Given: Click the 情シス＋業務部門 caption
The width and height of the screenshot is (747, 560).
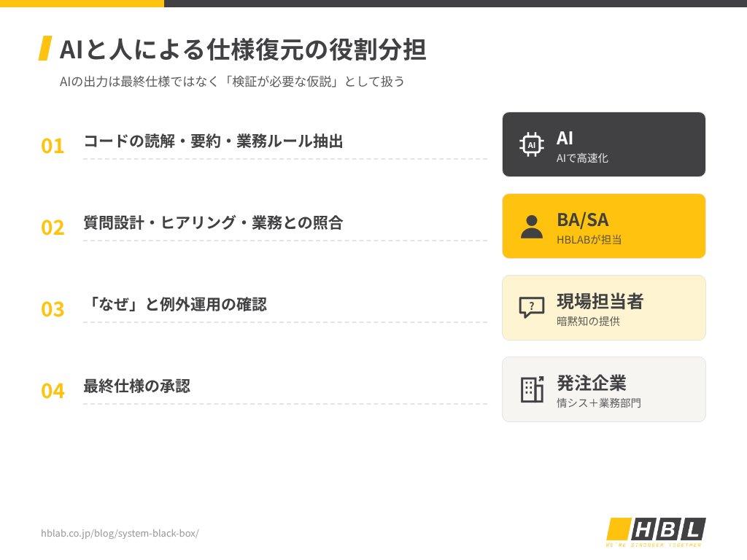Looking at the screenshot, I should coord(599,402).
